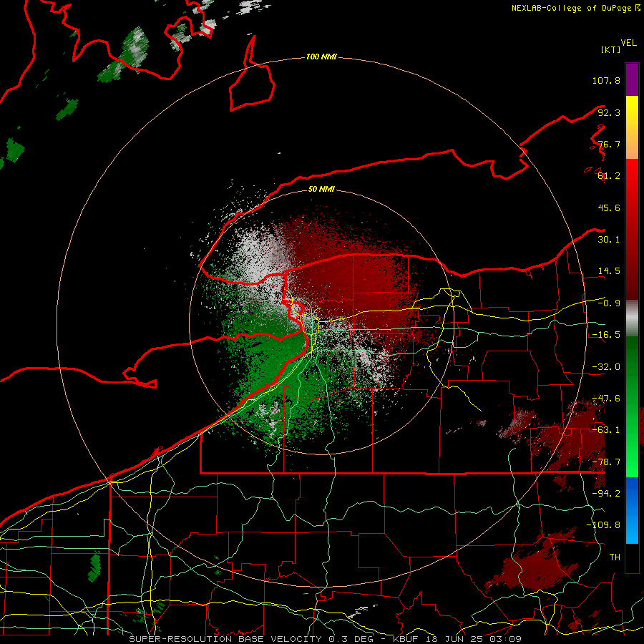This screenshot has height=644, width=644.
Task: Click the '50 NMI' range ring label
Action: pos(321,189)
